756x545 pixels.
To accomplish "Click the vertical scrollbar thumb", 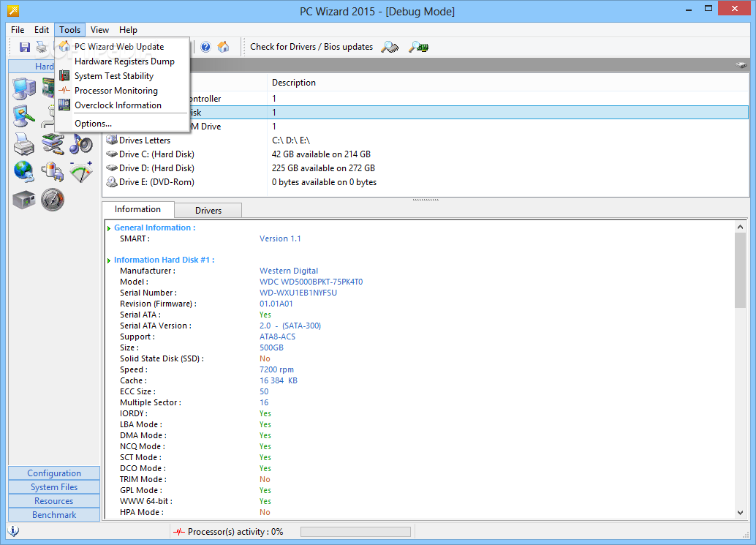I will [x=740, y=270].
